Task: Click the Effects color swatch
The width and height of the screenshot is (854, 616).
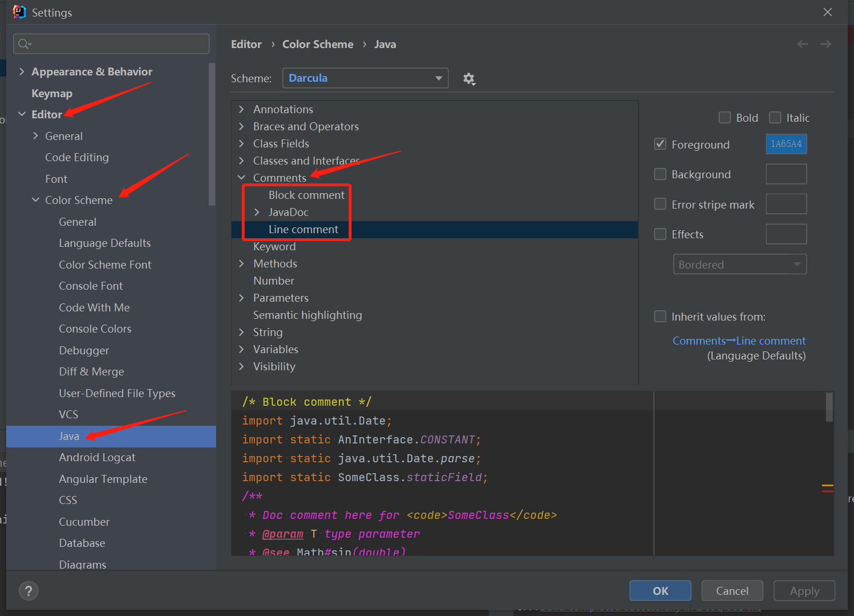Action: [x=786, y=234]
